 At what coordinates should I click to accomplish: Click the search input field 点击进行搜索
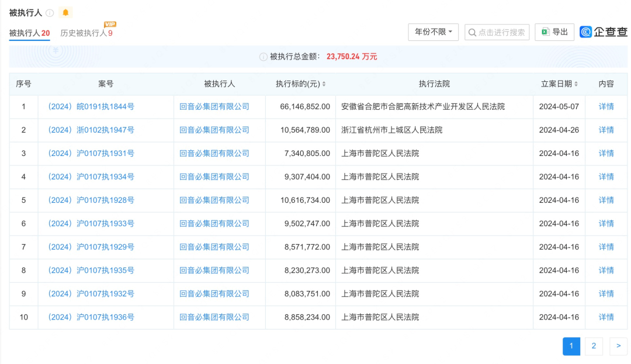point(501,32)
